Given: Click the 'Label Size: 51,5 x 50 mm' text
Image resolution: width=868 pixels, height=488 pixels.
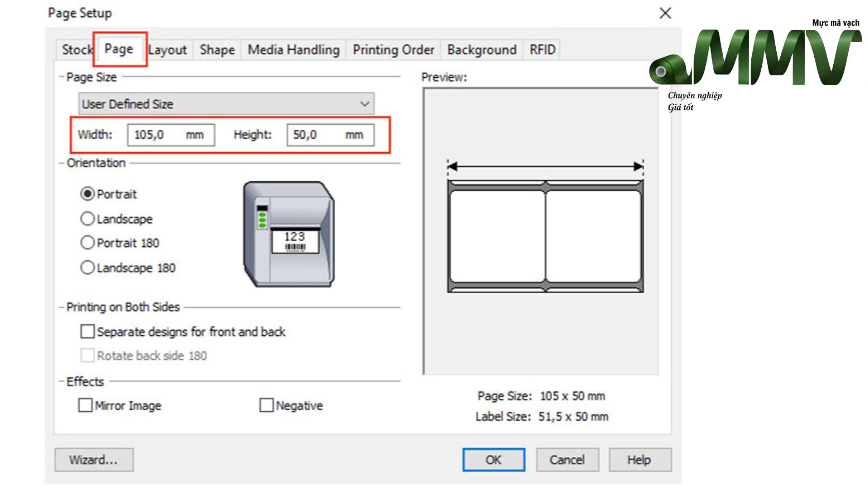Looking at the screenshot, I should pyautogui.click(x=542, y=417).
